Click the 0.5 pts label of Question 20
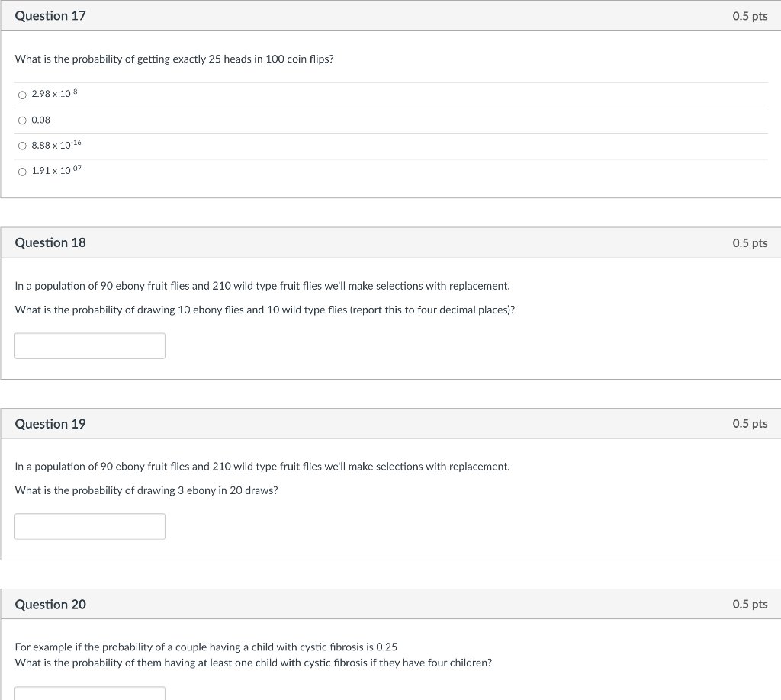 click(750, 605)
